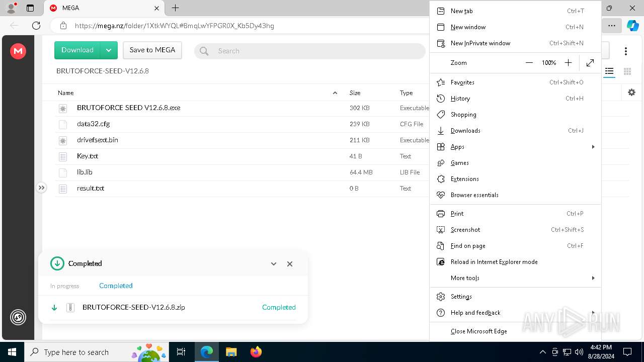
Task: Choose Find on page menu entry
Action: click(x=516, y=246)
